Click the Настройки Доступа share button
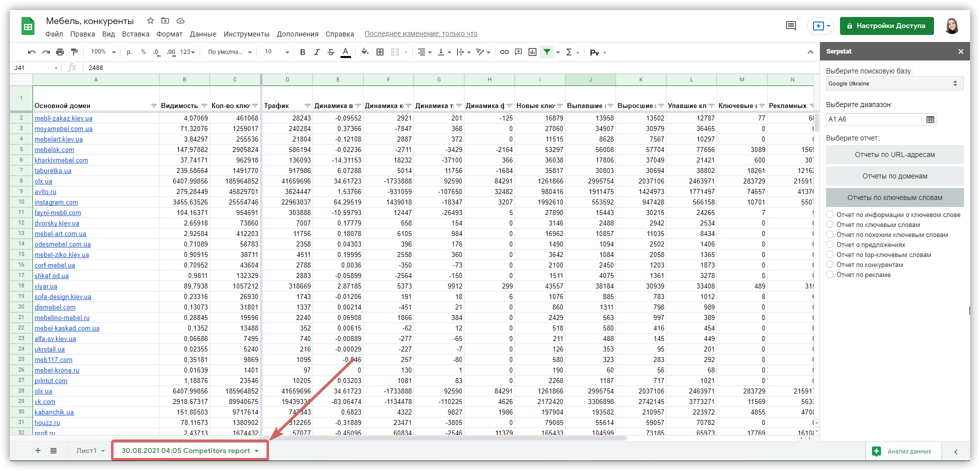 (x=886, y=25)
